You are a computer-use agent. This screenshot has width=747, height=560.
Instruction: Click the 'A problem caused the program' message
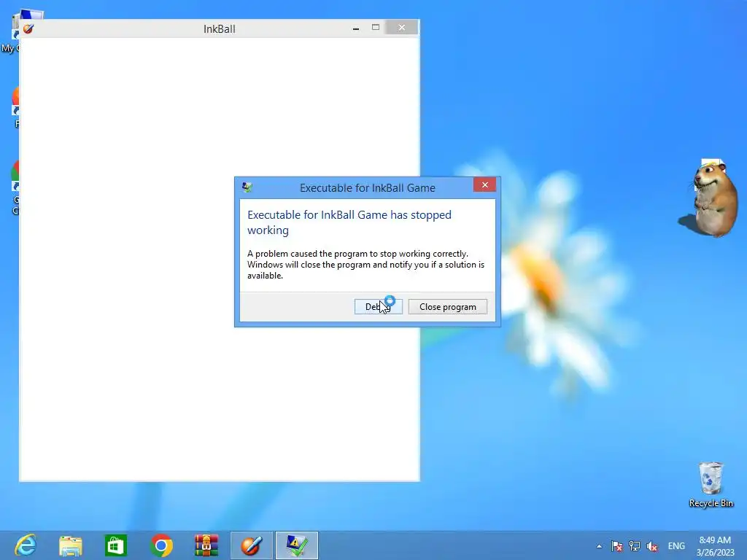click(x=366, y=264)
